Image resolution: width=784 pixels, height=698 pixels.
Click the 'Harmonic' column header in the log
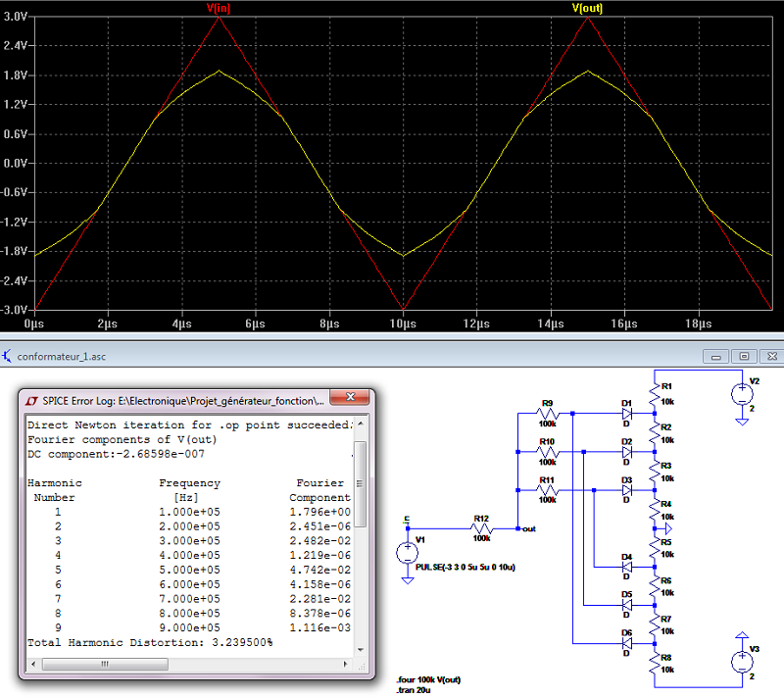(x=55, y=483)
